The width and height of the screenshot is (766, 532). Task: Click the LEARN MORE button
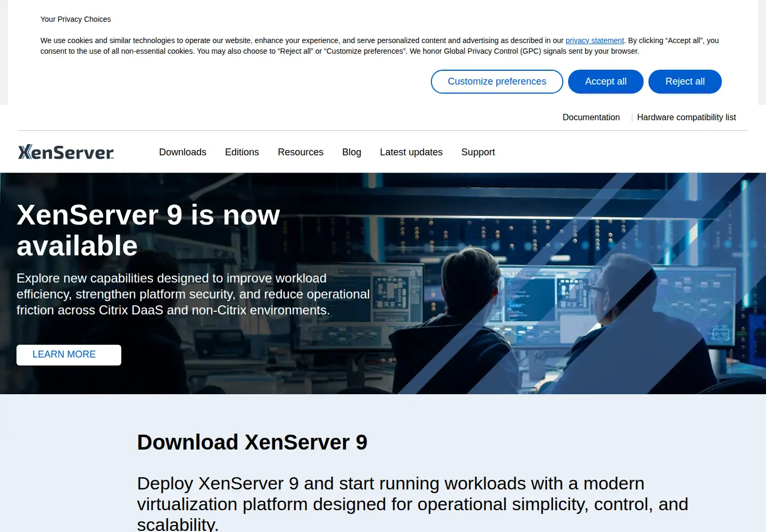click(69, 355)
